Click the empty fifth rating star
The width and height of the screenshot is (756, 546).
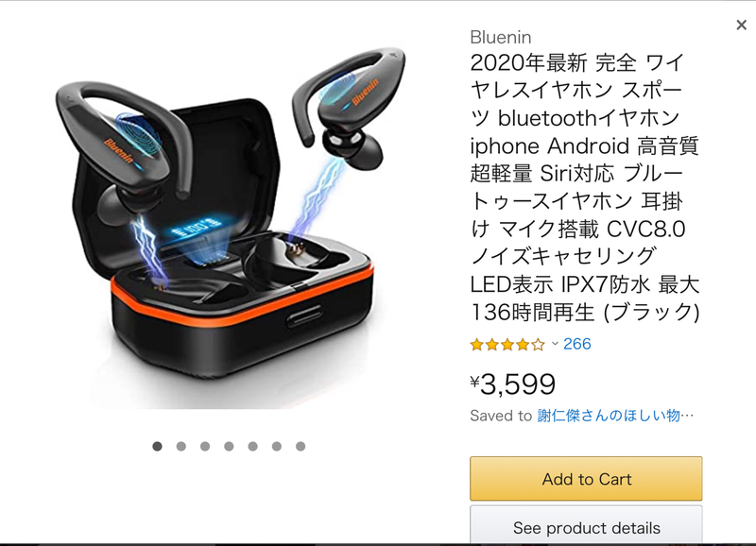tap(538, 344)
